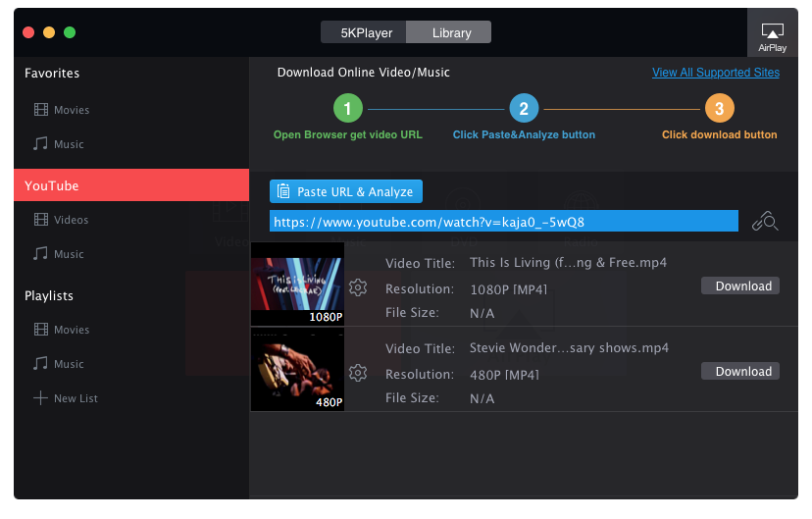Click Music note icon under Favorites
The image size is (812, 519).
[x=40, y=143]
